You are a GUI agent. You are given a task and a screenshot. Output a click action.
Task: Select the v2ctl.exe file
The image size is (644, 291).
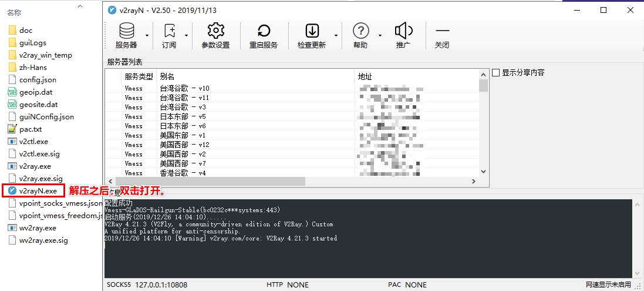point(28,142)
